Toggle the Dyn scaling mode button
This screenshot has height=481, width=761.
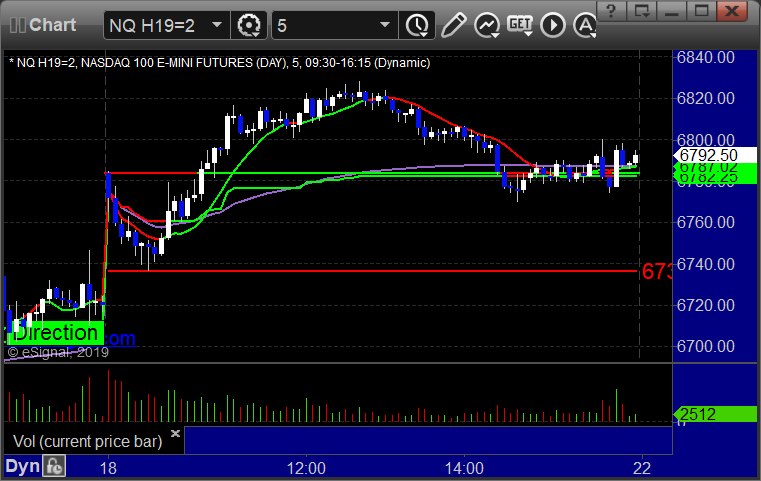(x=22, y=466)
